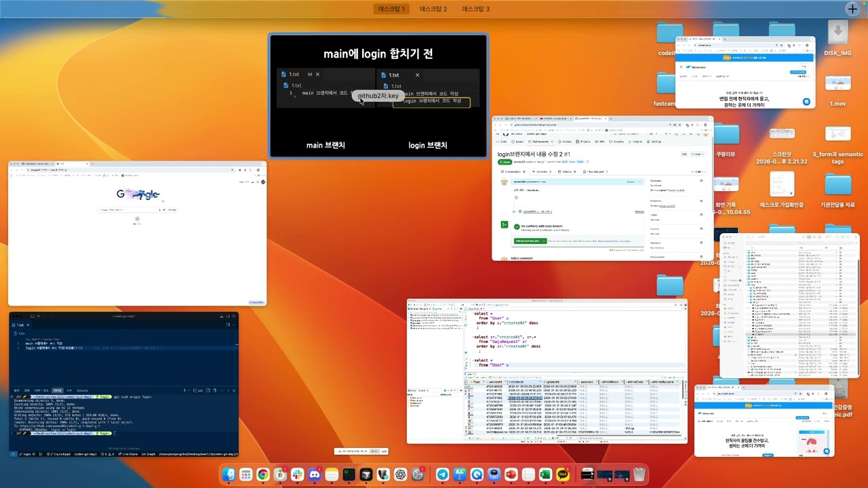Image resolution: width=868 pixels, height=488 pixels.
Task: Switch to the 데스크탑 2 space
Action: pyautogui.click(x=433, y=9)
